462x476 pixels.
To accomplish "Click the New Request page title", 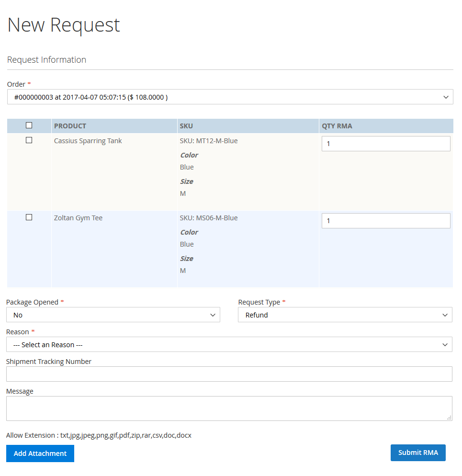I will (x=64, y=25).
